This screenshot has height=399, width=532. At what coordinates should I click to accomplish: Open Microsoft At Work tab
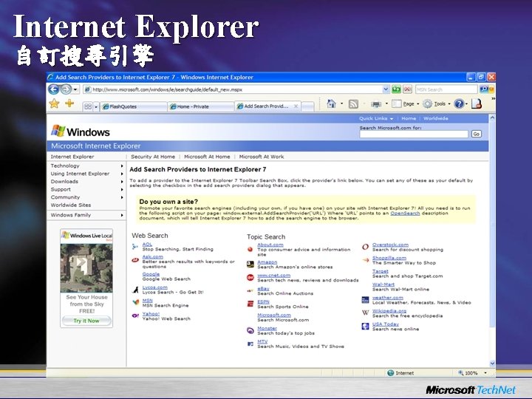click(262, 157)
